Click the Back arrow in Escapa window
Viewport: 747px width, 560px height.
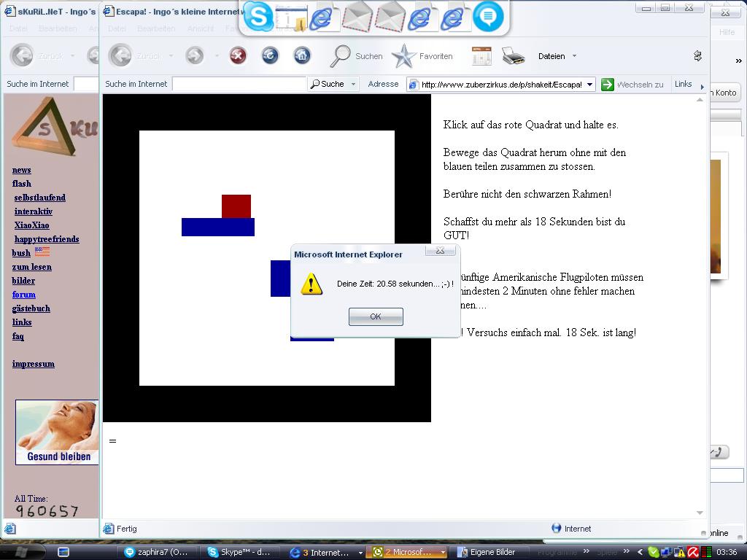(120, 55)
